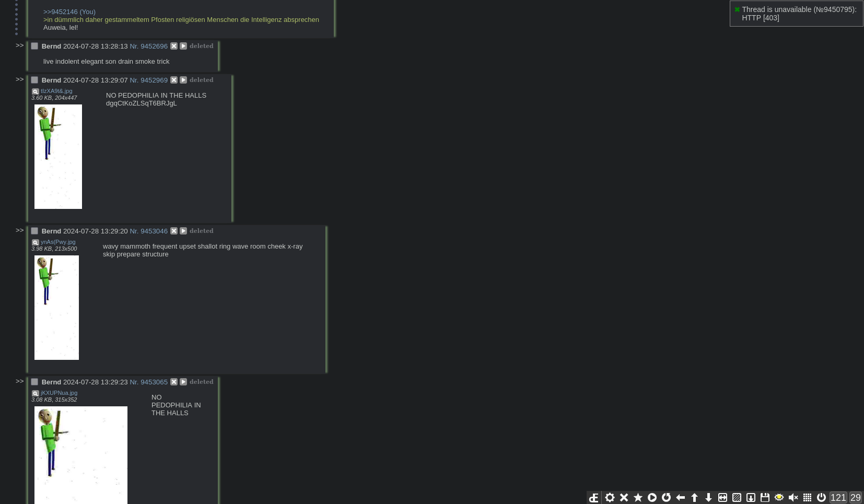Tick the checkbox on post 9452696

coord(34,46)
